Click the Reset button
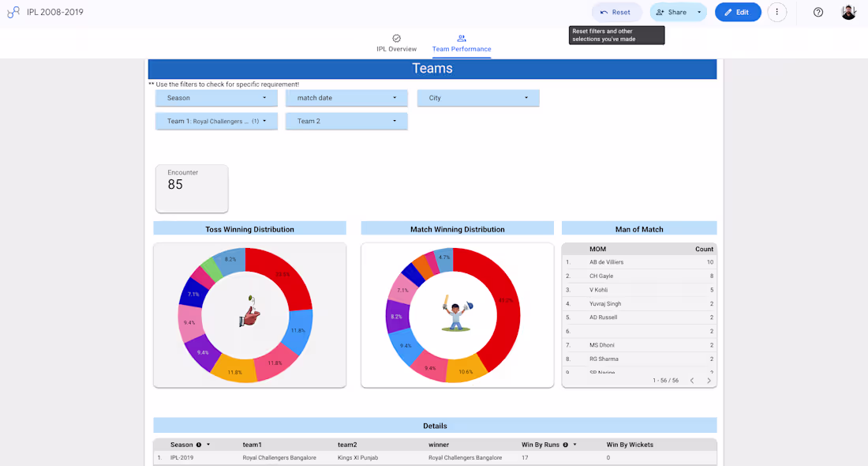868x466 pixels. pos(616,12)
